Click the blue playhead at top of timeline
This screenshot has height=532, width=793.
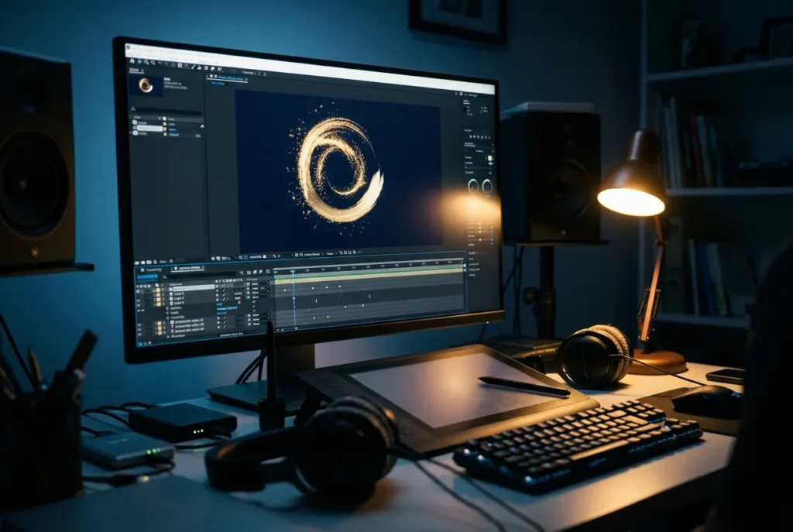pos(293,272)
